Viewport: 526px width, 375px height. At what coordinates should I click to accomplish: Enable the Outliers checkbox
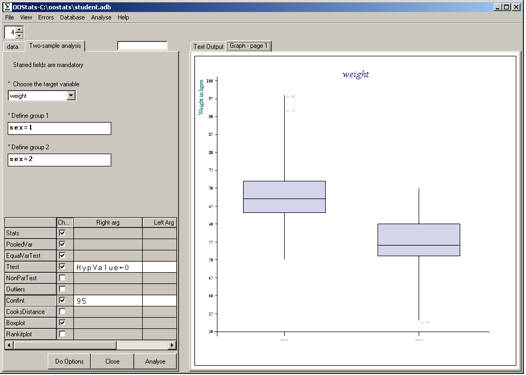[62, 289]
